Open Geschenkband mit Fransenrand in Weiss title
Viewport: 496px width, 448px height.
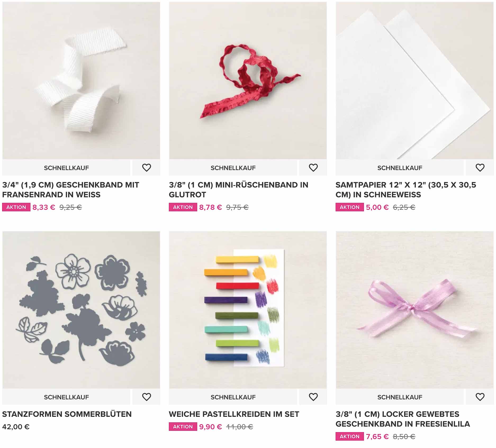71,190
